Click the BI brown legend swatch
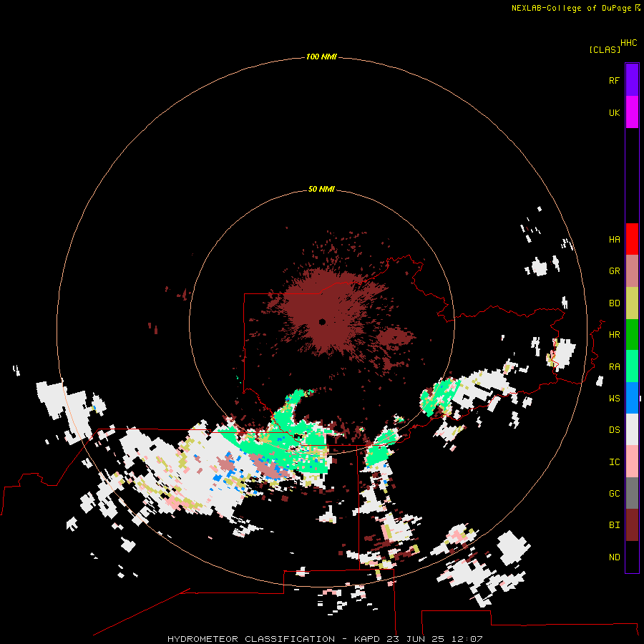Viewport: 644px width, 644px height. [632, 525]
